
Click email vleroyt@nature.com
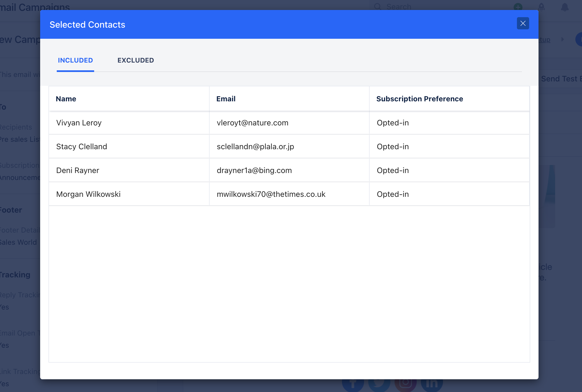253,123
